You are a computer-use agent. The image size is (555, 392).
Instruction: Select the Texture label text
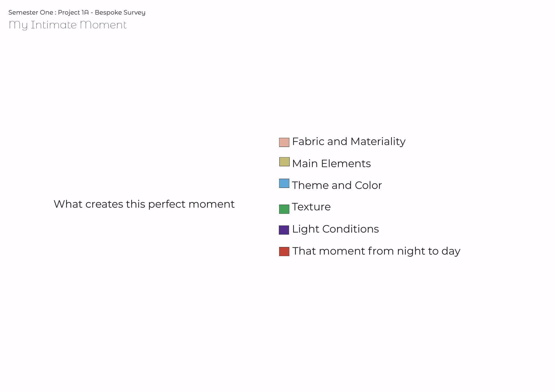click(x=311, y=207)
